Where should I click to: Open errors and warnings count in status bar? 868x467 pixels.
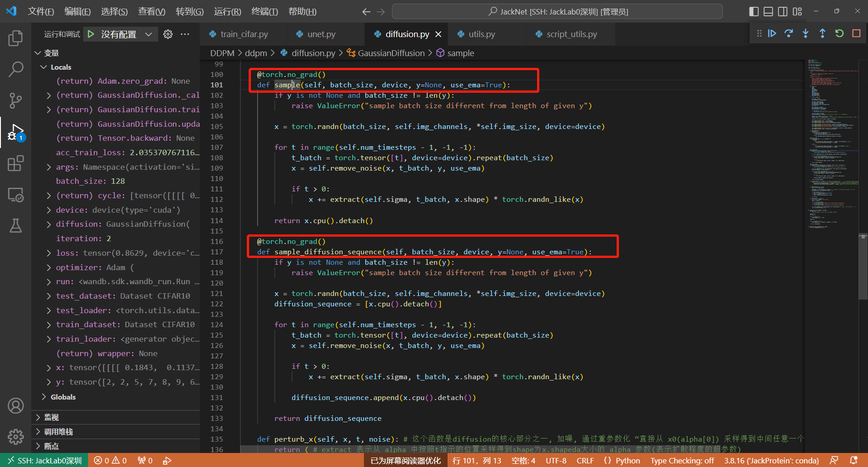(x=110, y=461)
